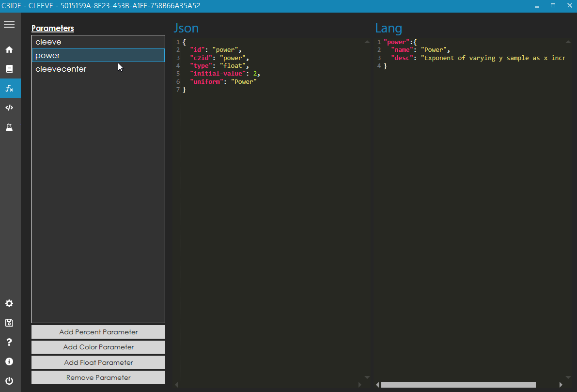The height and width of the screenshot is (392, 577).
Task: Open the code editor icon
Action: tap(9, 108)
